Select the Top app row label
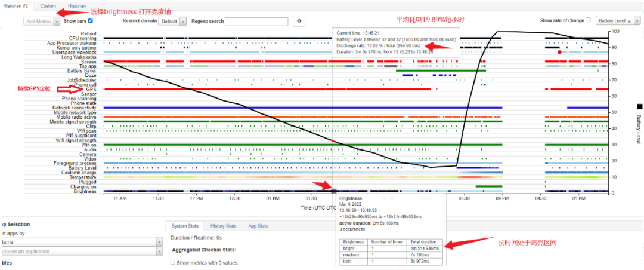 coord(88,66)
